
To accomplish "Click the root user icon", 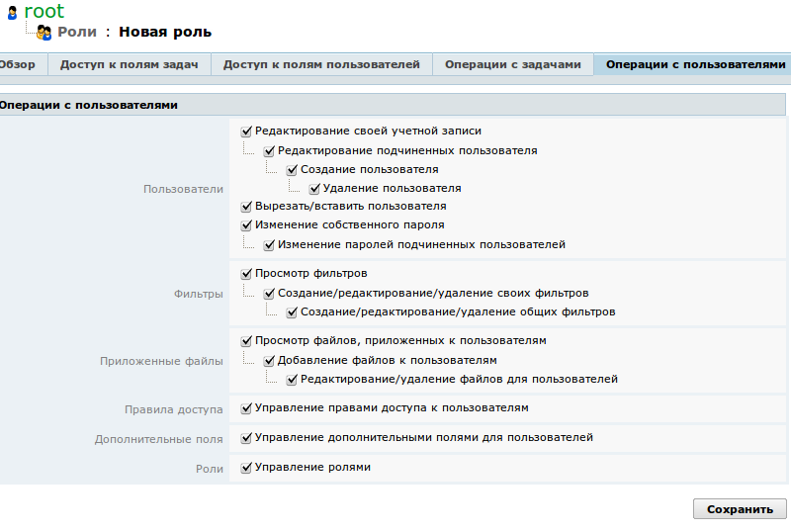I will click(12, 13).
